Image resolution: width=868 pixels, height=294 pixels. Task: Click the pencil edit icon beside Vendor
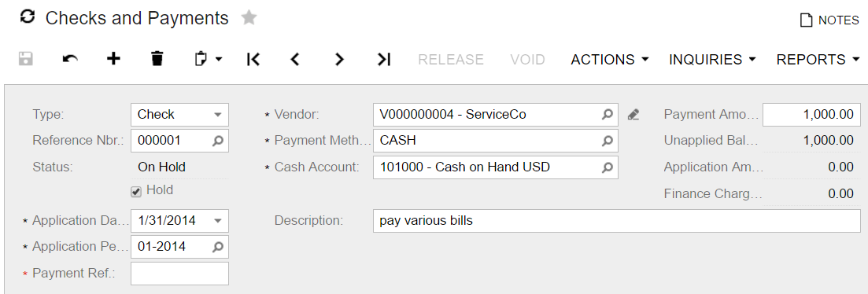pyautogui.click(x=633, y=115)
